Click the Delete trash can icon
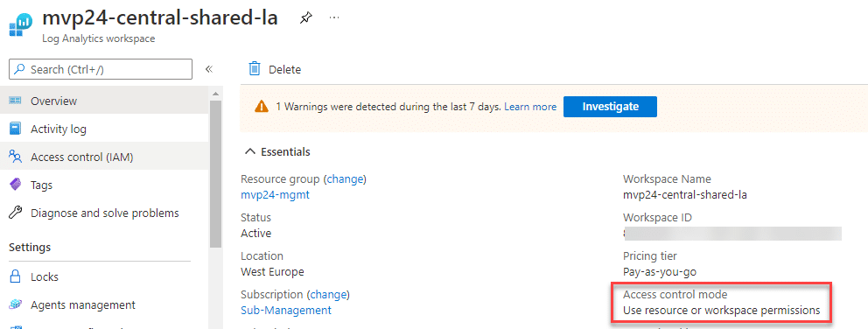 pyautogui.click(x=255, y=68)
